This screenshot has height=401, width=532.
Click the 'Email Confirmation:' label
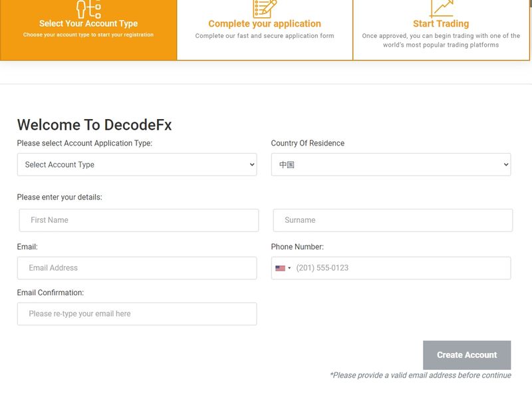51,293
